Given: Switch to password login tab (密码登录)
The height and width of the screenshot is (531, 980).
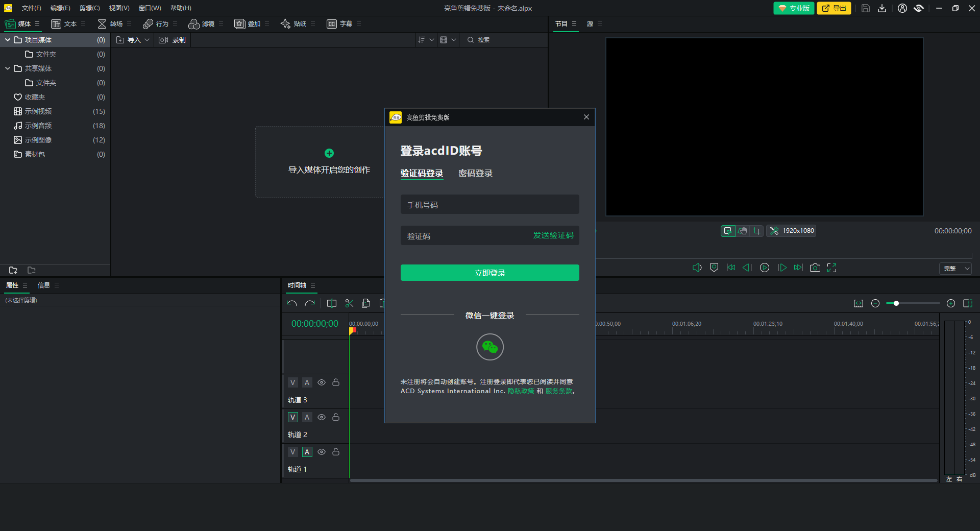Looking at the screenshot, I should point(475,174).
